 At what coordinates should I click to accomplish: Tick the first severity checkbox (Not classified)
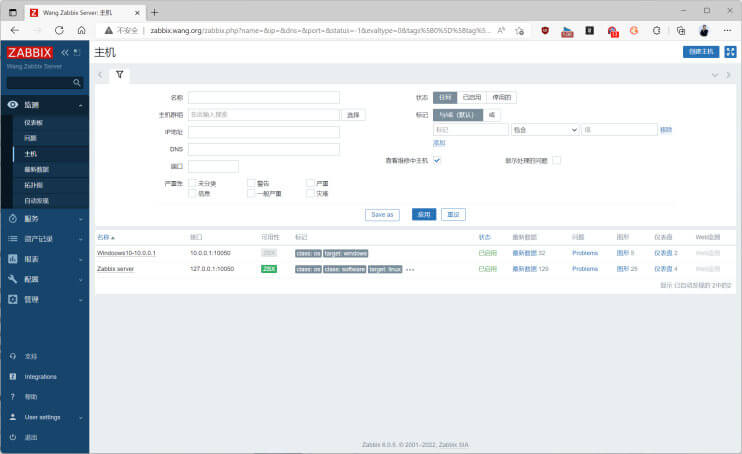(x=193, y=183)
